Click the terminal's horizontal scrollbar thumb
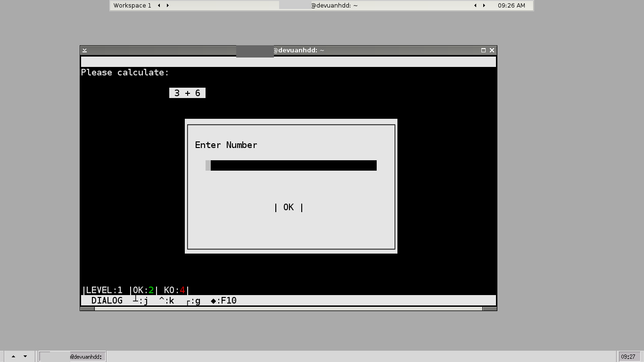644x362 pixels. [x=289, y=309]
